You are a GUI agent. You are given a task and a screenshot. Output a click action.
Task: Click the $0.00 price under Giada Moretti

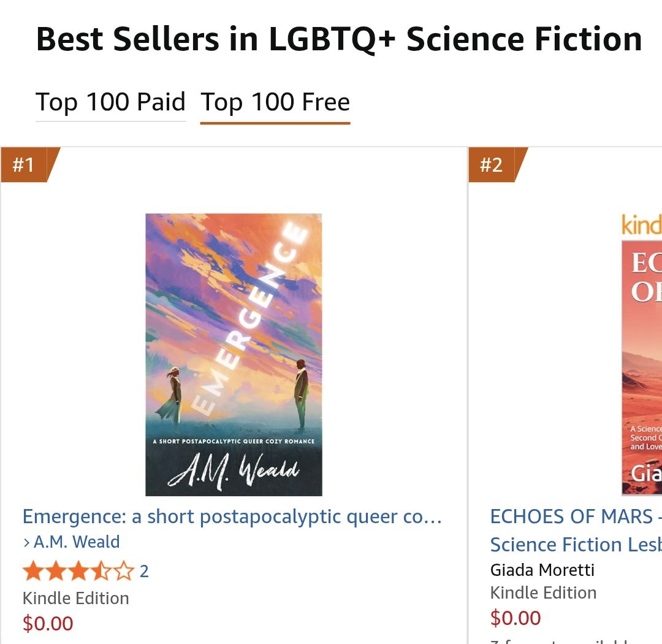coord(516,618)
